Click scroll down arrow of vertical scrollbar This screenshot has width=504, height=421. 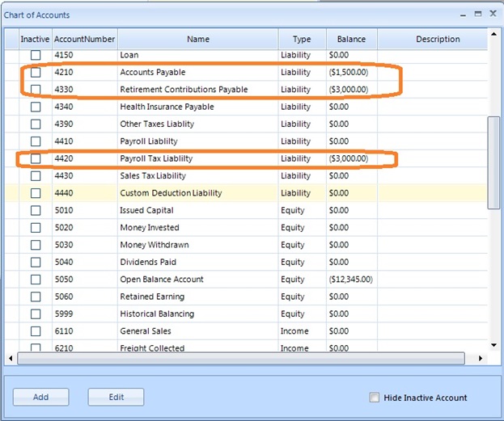coord(493,346)
